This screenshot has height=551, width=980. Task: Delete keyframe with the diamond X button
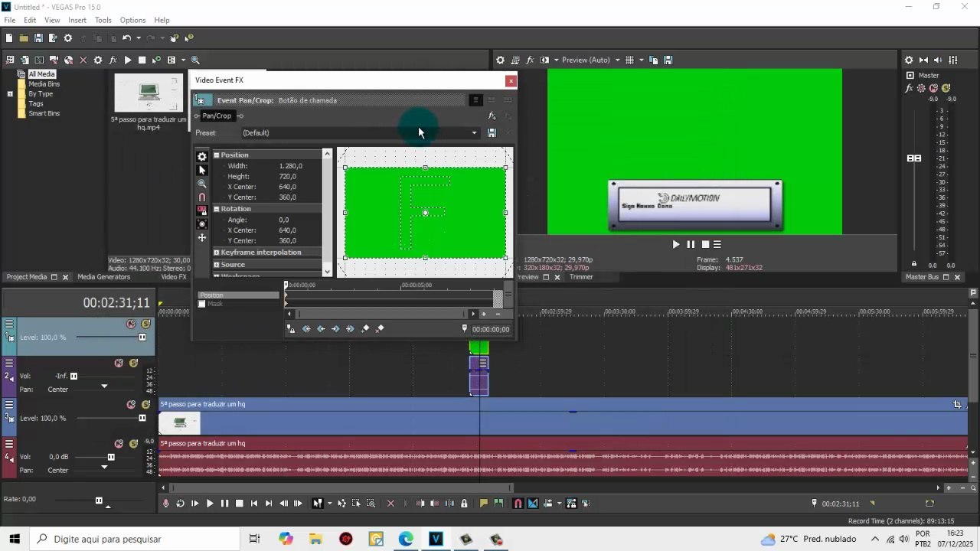[x=380, y=329]
